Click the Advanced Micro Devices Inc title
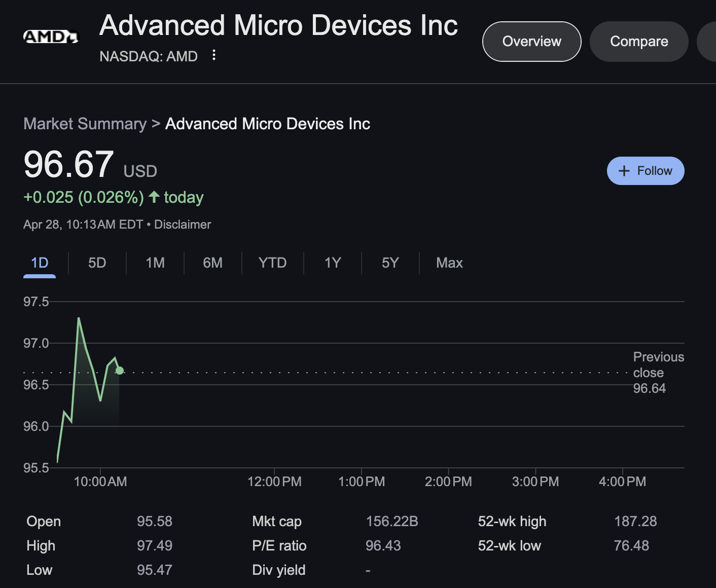This screenshot has height=588, width=716. 278,25
